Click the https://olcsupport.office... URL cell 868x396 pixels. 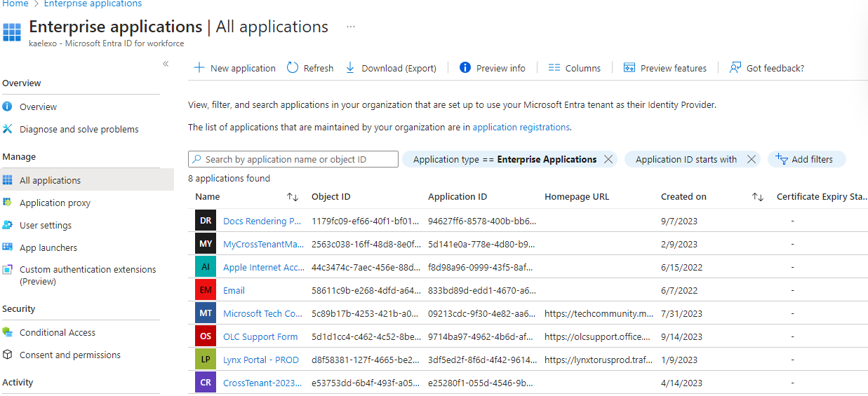(597, 336)
